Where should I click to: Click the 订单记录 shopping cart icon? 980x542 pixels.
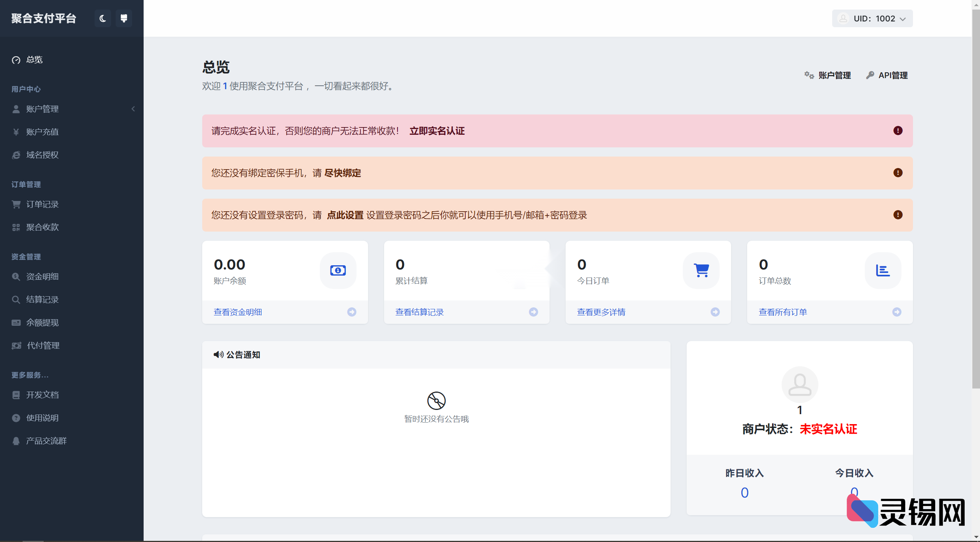pos(16,204)
